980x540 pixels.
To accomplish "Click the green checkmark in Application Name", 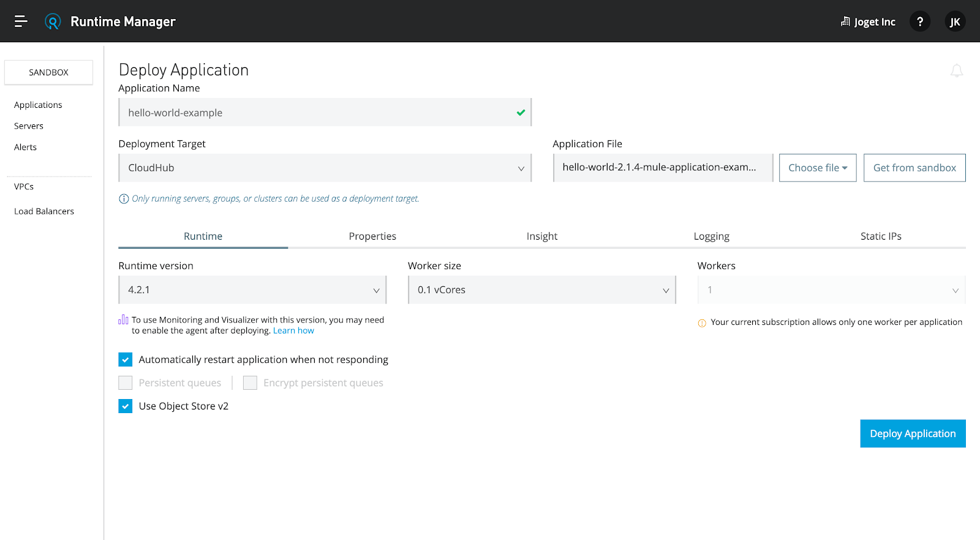I will pyautogui.click(x=521, y=113).
